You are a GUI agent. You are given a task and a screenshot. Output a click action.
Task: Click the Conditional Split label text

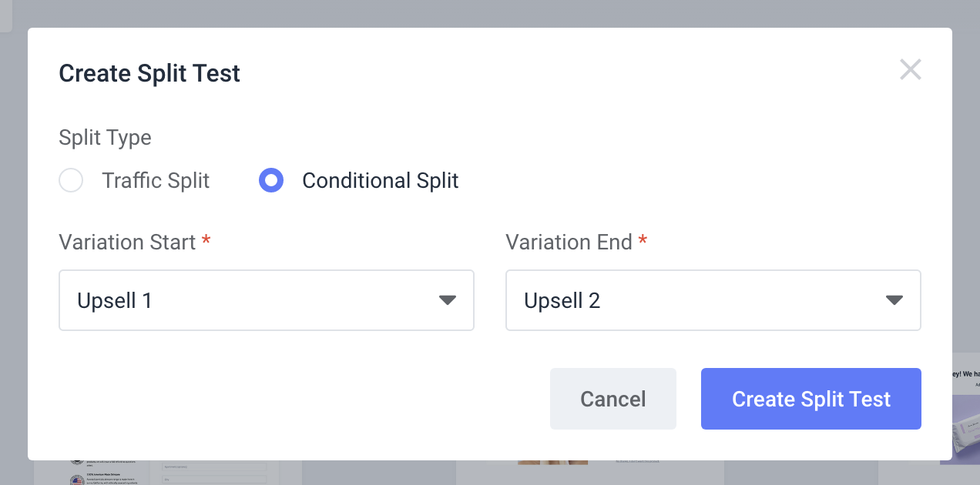381,181
